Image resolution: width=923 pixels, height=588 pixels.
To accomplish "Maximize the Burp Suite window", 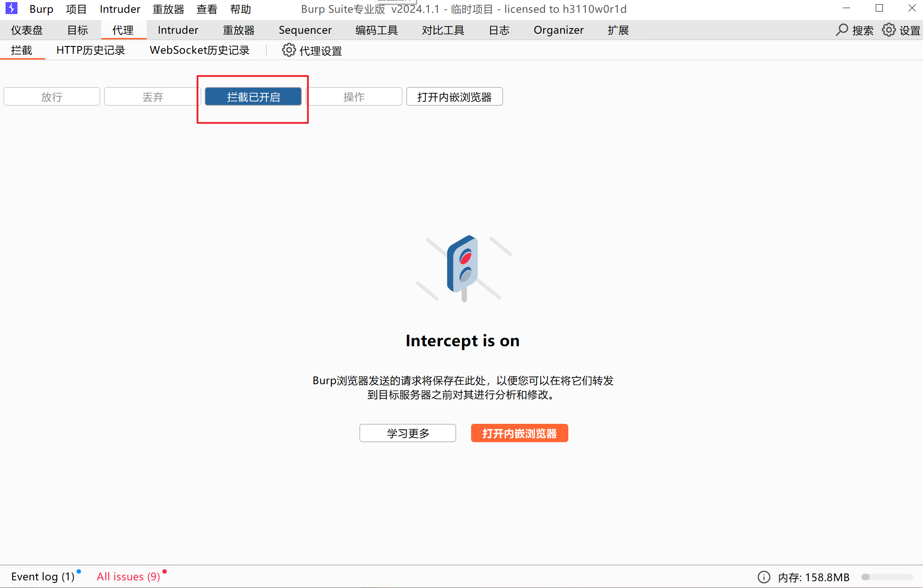I will click(x=879, y=8).
